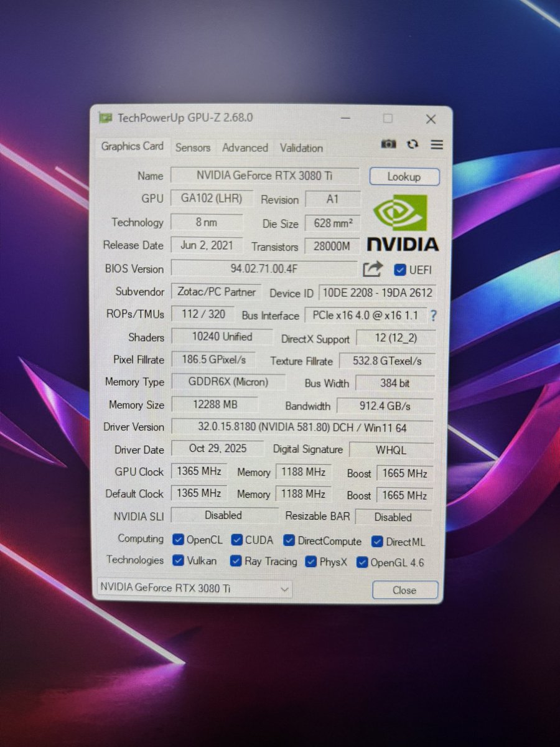Take a screenshot with the camera icon
The height and width of the screenshot is (747, 560).
pos(388,144)
